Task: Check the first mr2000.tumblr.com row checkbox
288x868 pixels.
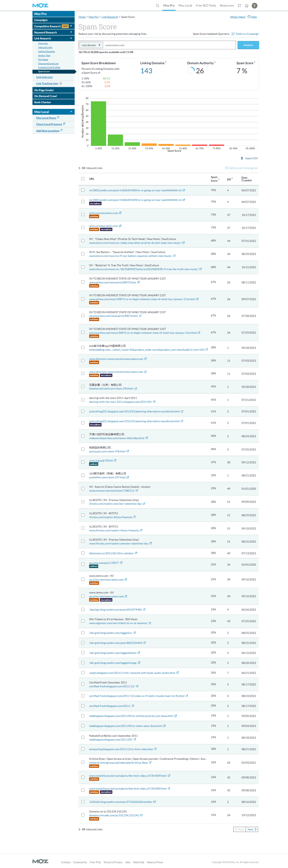Action: pyautogui.click(x=83, y=190)
